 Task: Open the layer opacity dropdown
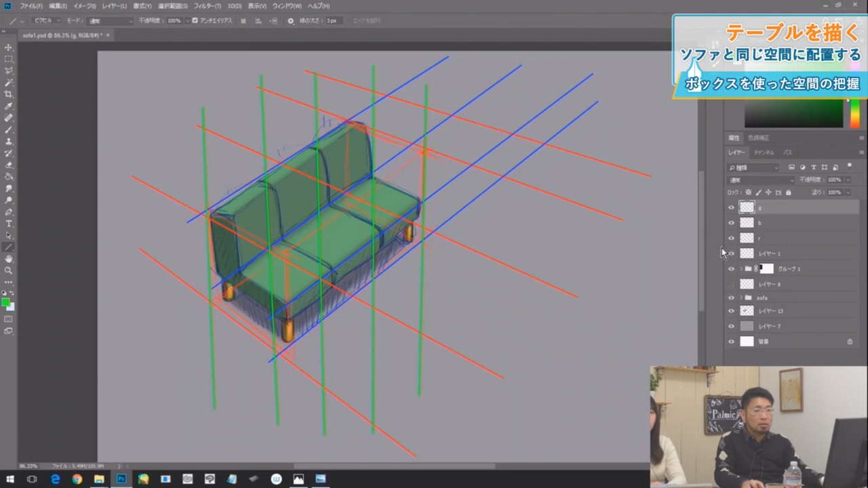click(x=848, y=180)
